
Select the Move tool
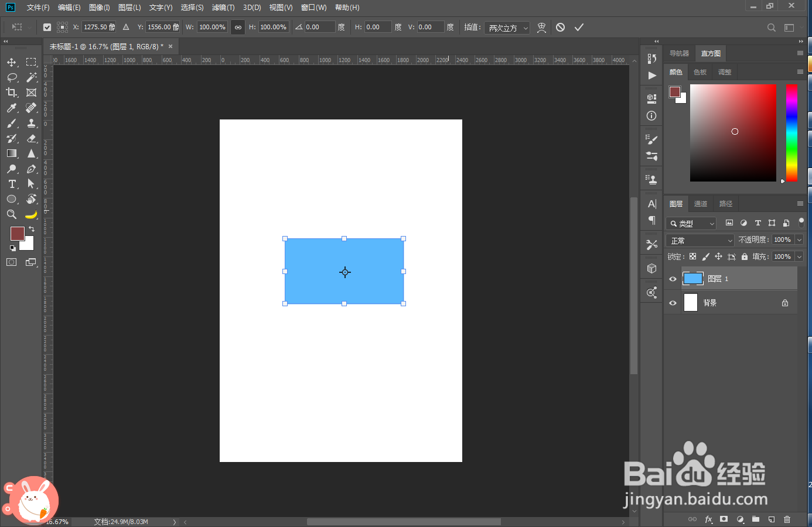[x=12, y=62]
